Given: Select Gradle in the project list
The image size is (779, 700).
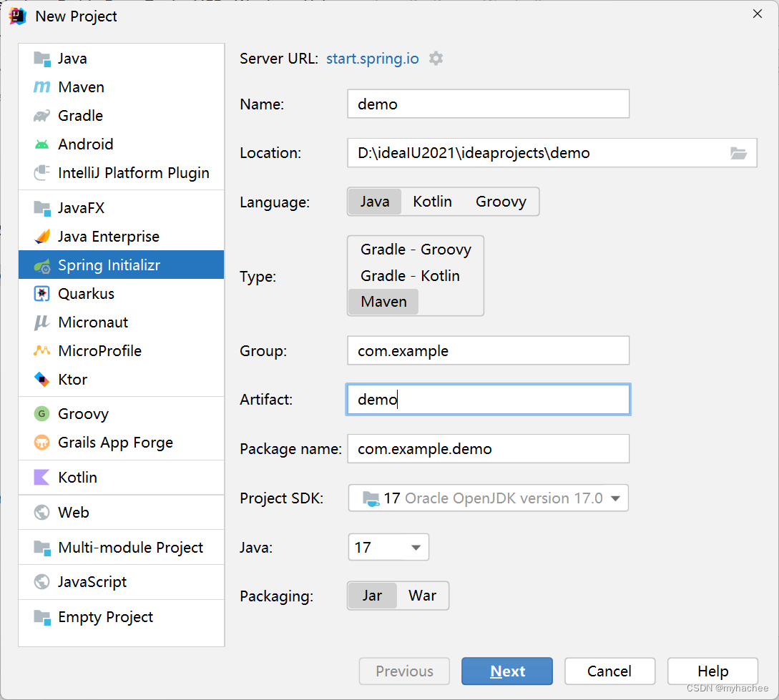Looking at the screenshot, I should (121, 116).
